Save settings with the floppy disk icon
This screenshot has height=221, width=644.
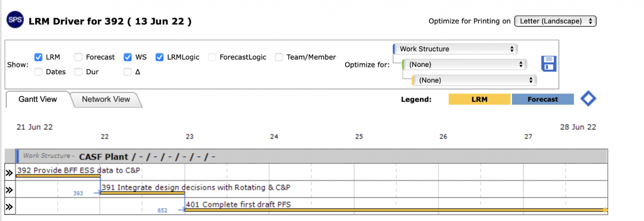tap(549, 64)
